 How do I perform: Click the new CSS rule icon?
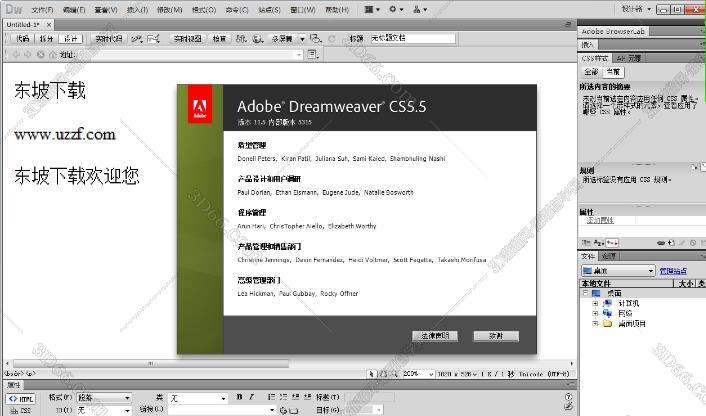(x=671, y=243)
